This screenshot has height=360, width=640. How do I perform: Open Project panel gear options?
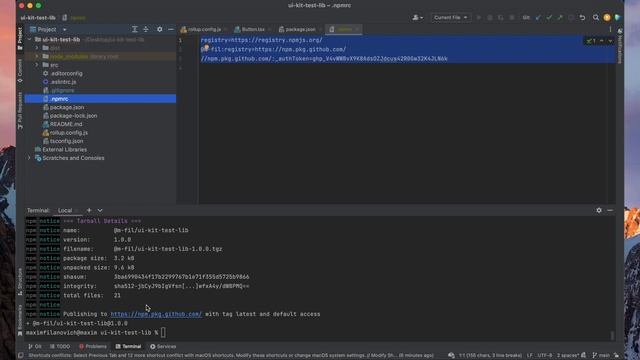pos(160,29)
